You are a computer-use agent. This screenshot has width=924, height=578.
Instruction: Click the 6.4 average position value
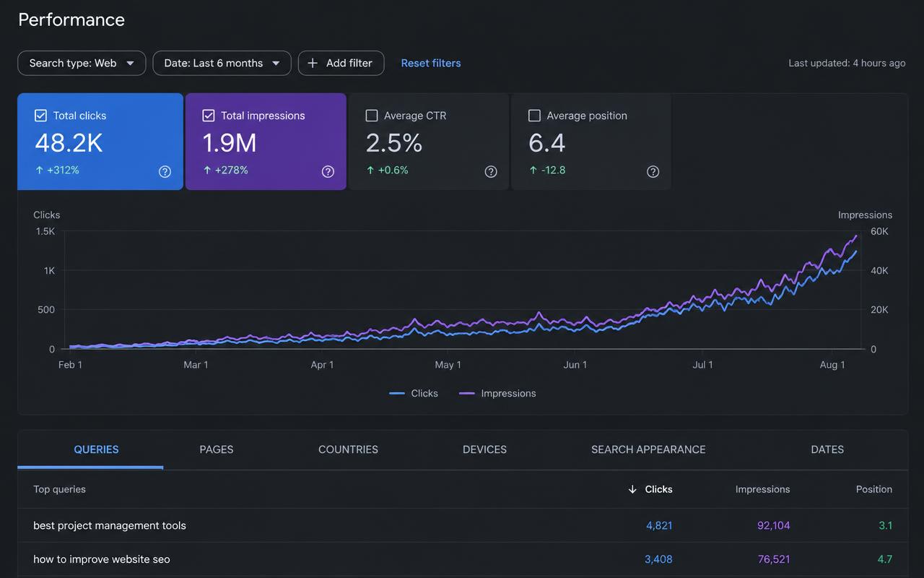(x=546, y=143)
